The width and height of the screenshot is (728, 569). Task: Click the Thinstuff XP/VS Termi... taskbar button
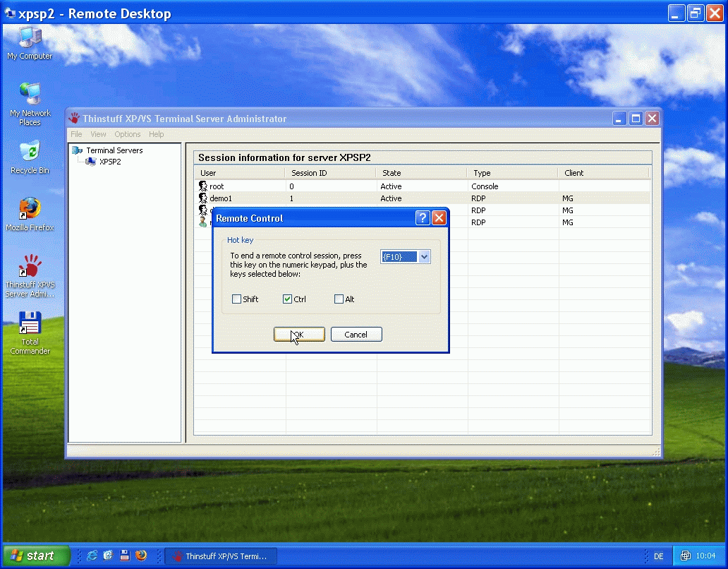[x=221, y=556]
